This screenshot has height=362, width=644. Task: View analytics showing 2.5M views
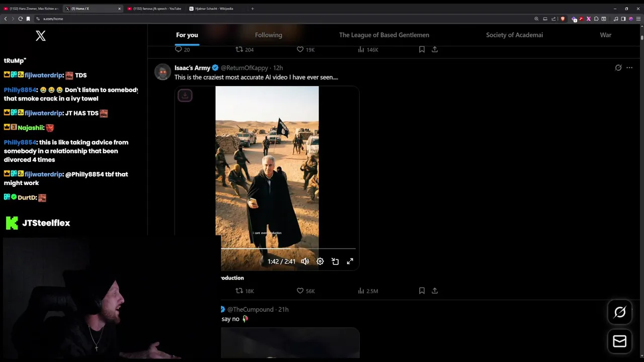coord(368,291)
